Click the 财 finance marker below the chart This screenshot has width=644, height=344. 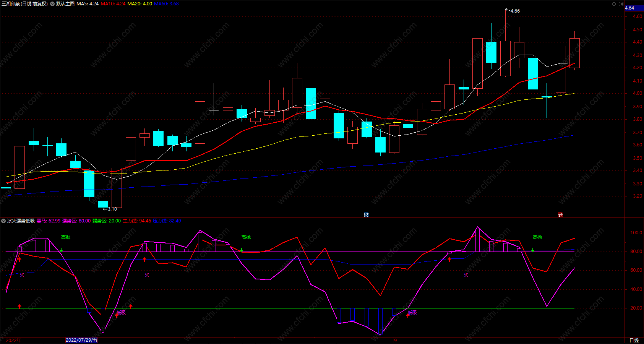tap(366, 215)
